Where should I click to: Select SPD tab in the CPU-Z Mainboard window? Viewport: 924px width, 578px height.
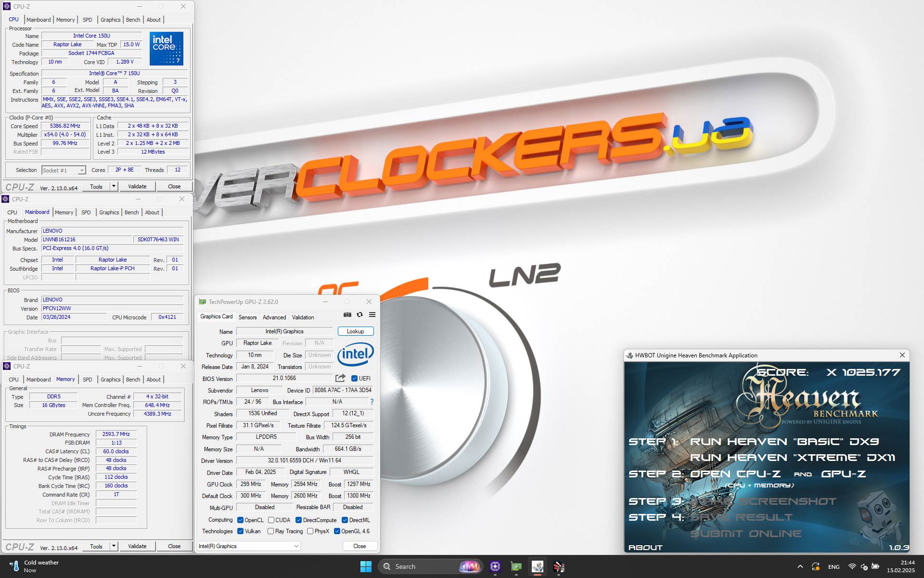point(86,212)
